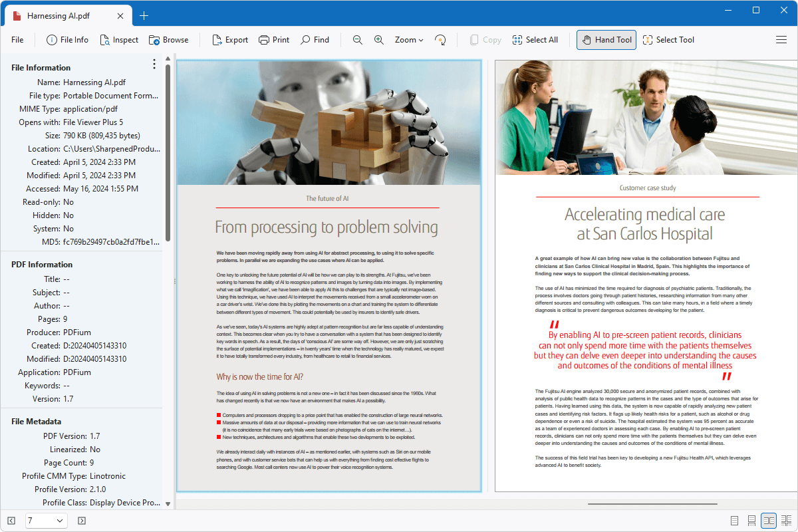
Task: Click the Copy toolbar button
Action: click(x=485, y=40)
